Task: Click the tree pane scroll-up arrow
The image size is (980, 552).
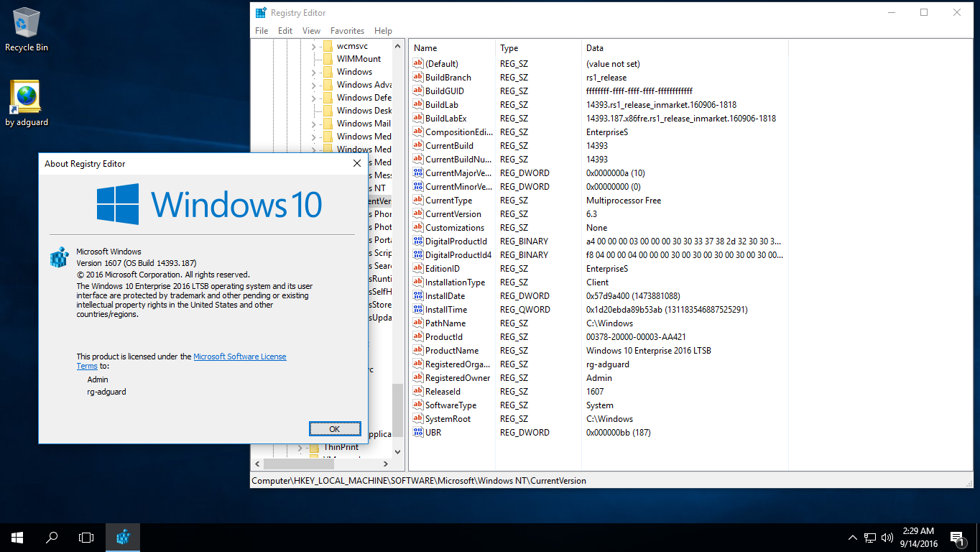Action: pyautogui.click(x=397, y=46)
